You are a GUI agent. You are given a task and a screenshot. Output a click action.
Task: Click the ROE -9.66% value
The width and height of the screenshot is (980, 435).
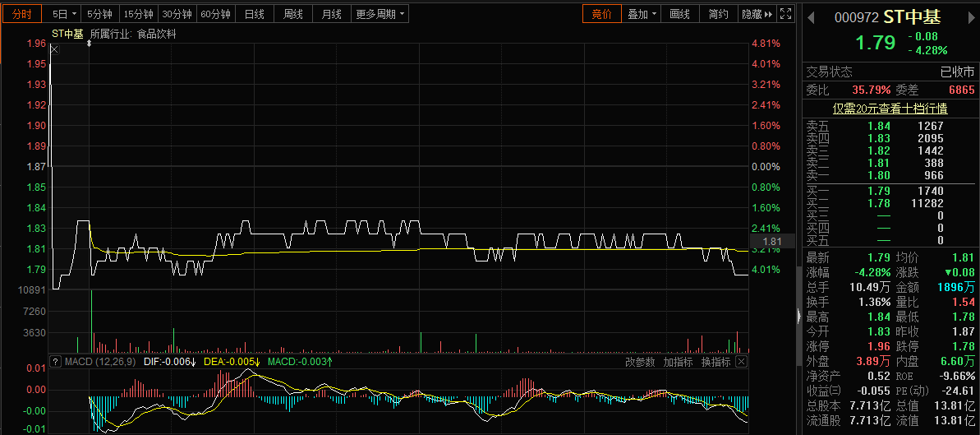coord(958,376)
